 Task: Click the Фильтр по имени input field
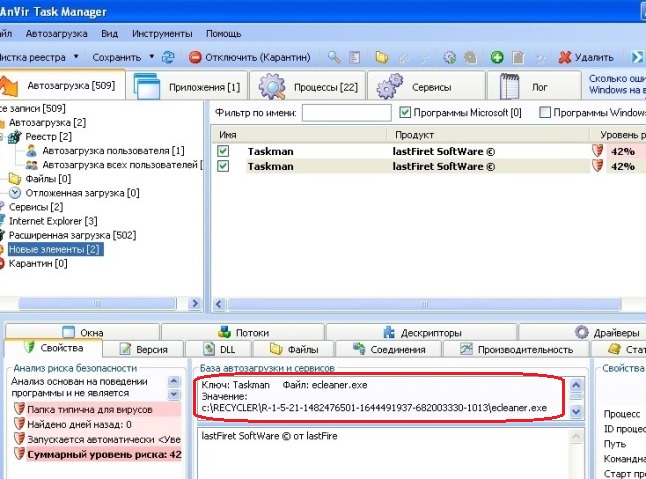346,112
